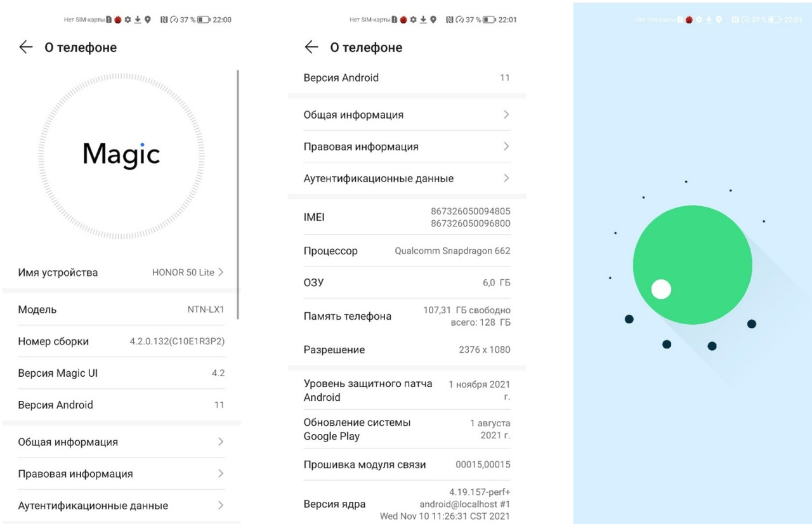The image size is (812, 524).
Task: Open Правовая информация chevron on left screen
Action: pyautogui.click(x=221, y=473)
